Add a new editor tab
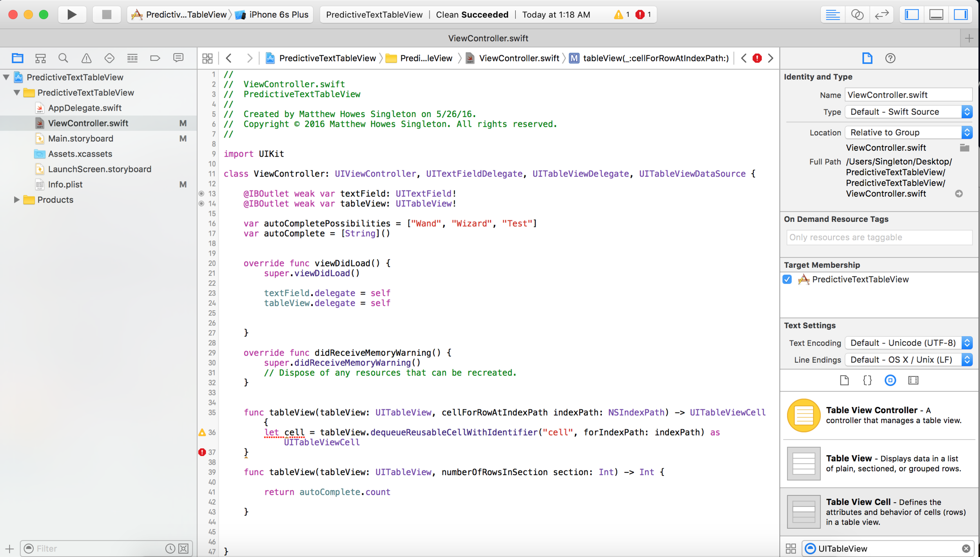 click(969, 38)
